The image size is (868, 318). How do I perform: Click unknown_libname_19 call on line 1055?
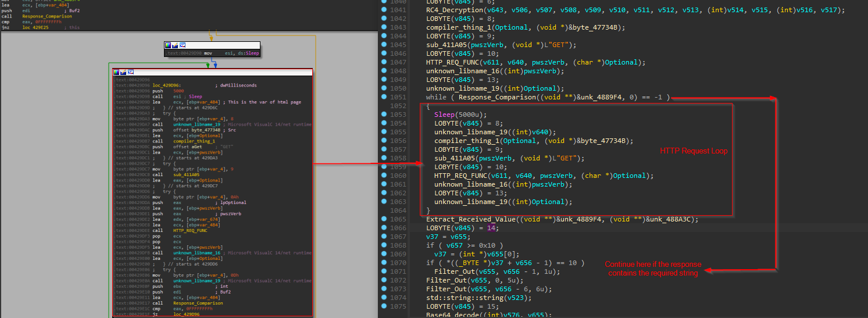point(495,132)
